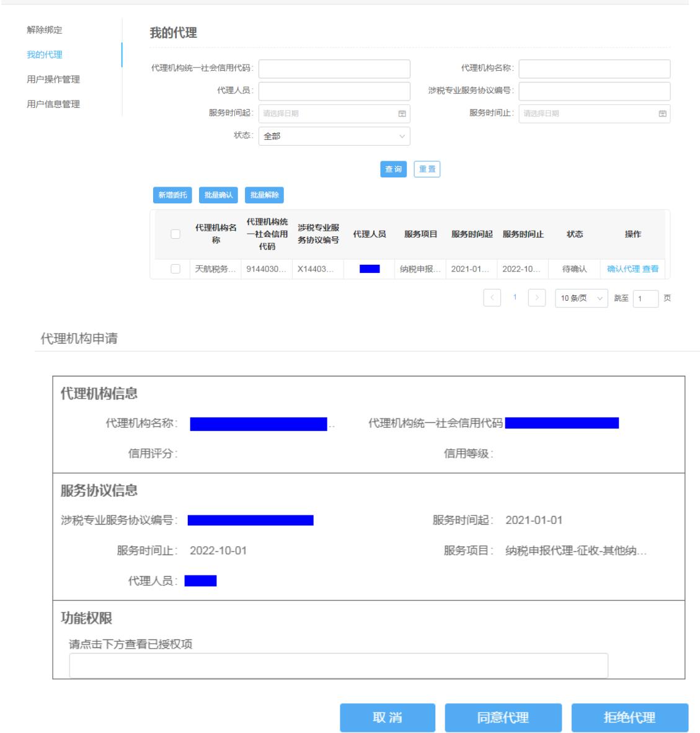Select 用户操作管理 in sidebar menu
The width and height of the screenshot is (700, 733).
pyautogui.click(x=53, y=79)
